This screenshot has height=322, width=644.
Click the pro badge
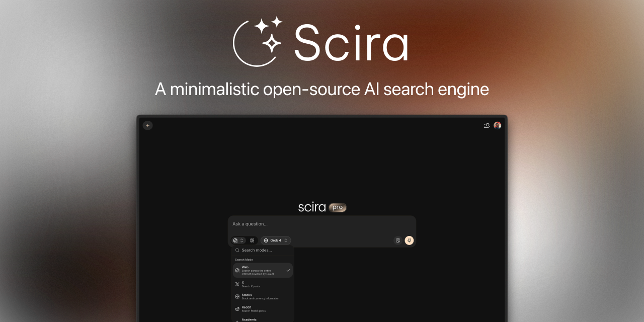[x=338, y=207]
